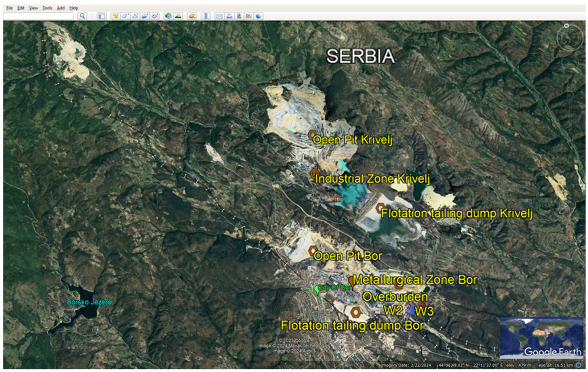Select the Add Polygon tool
This screenshot has height=372, width=588.
click(x=125, y=16)
